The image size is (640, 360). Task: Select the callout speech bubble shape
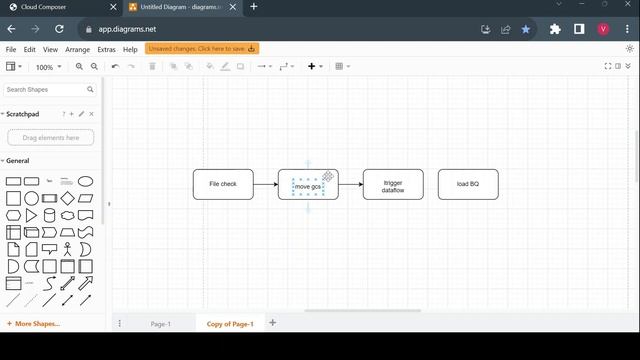tap(49, 249)
